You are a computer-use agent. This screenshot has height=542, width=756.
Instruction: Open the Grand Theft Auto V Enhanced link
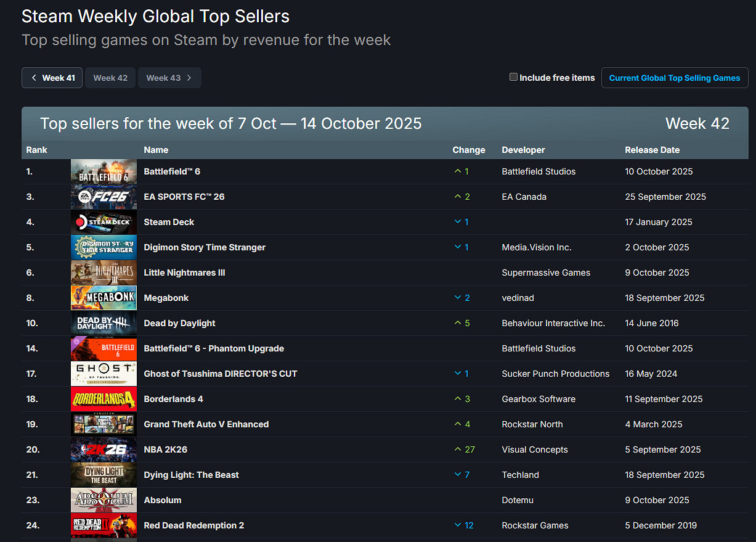(206, 424)
